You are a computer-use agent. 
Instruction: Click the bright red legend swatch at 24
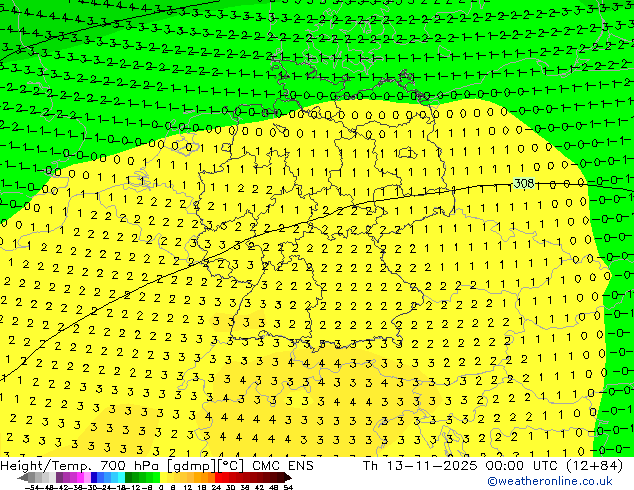[x=218, y=477]
